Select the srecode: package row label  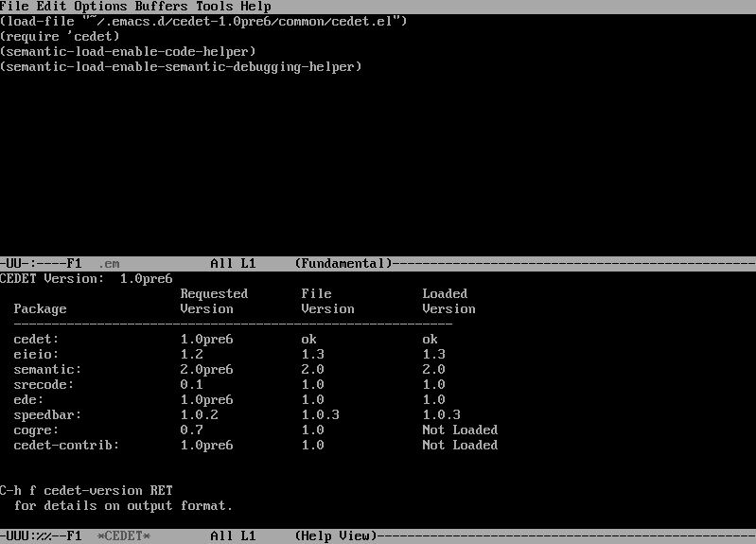click(44, 385)
